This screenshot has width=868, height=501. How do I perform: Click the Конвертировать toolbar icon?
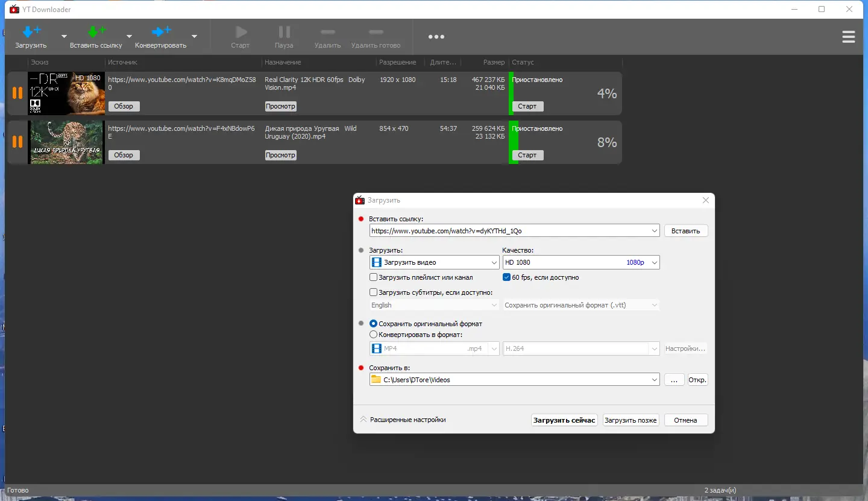[161, 32]
